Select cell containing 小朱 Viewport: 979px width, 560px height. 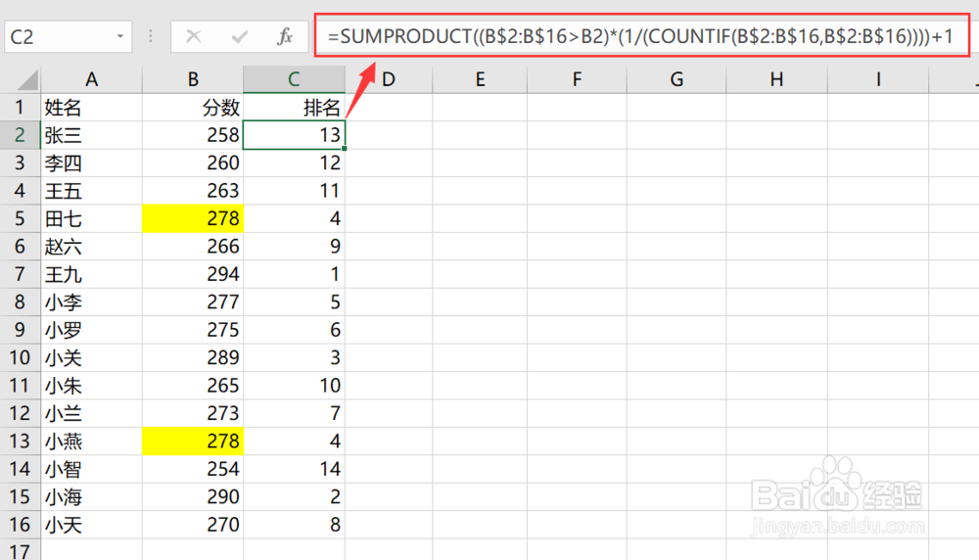91,386
